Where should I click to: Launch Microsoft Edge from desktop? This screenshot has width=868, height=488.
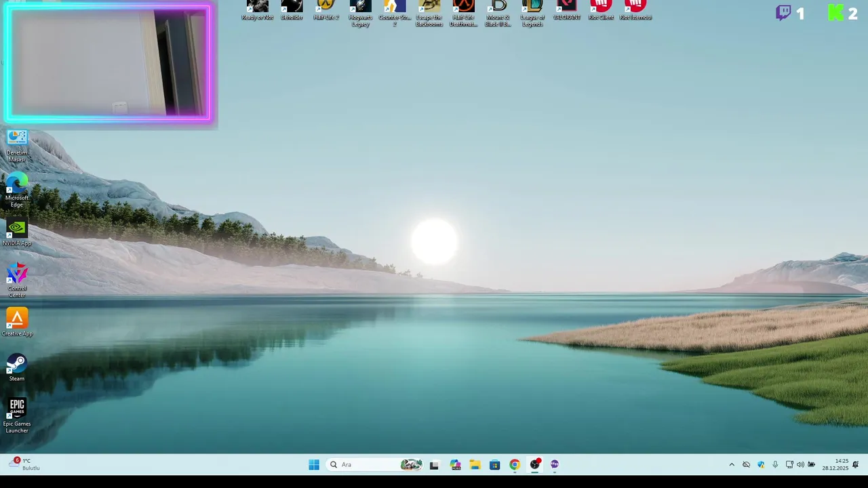coord(17,190)
